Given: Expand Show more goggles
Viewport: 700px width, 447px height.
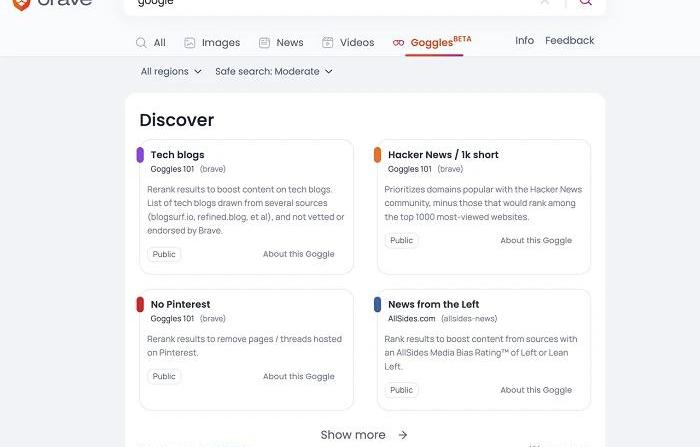Looking at the screenshot, I should click(x=364, y=435).
